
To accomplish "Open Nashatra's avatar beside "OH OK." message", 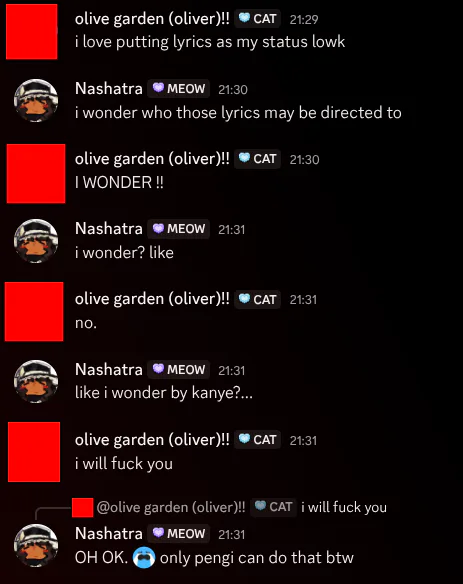I will click(36, 546).
